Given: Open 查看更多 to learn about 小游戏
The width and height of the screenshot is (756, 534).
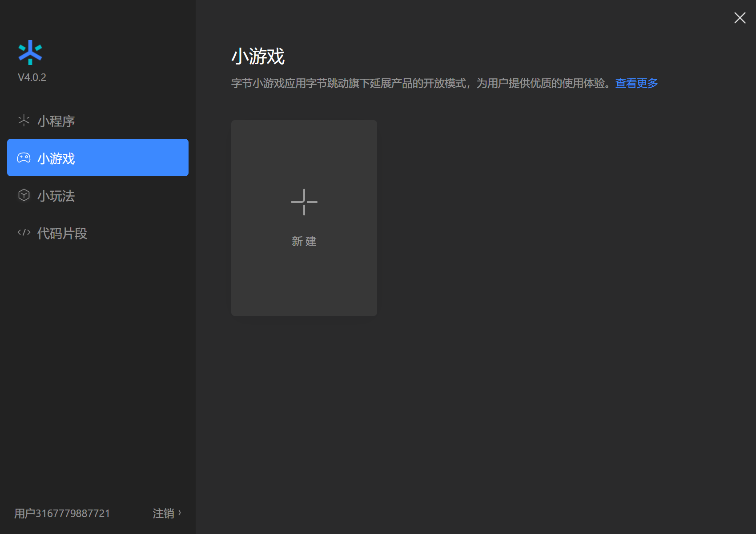Looking at the screenshot, I should (x=636, y=83).
